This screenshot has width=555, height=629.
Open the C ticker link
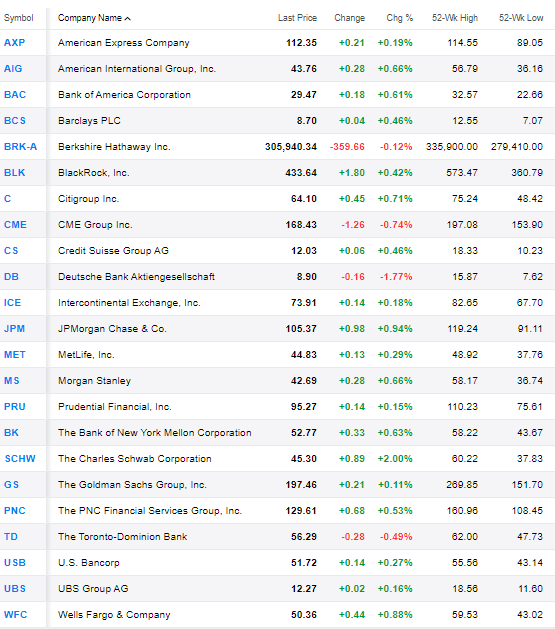tap(8, 199)
